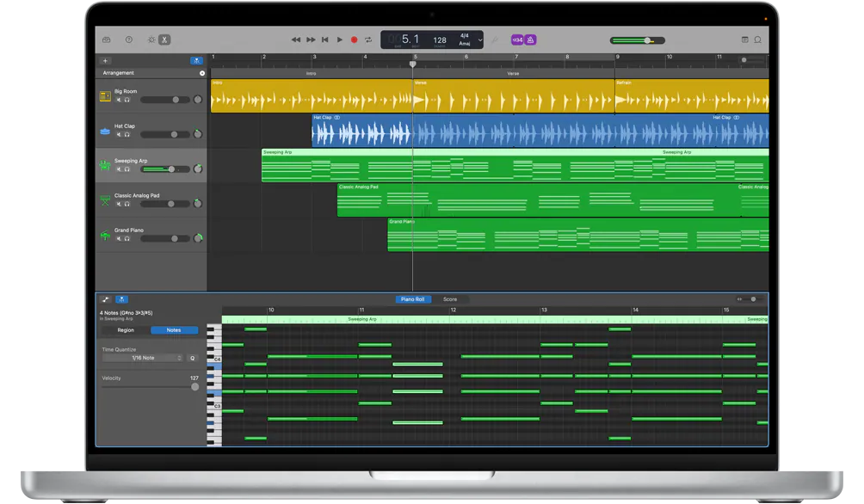Select the Grand Piano MIDI region
Image resolution: width=864 pixels, height=504 pixels.
578,235
